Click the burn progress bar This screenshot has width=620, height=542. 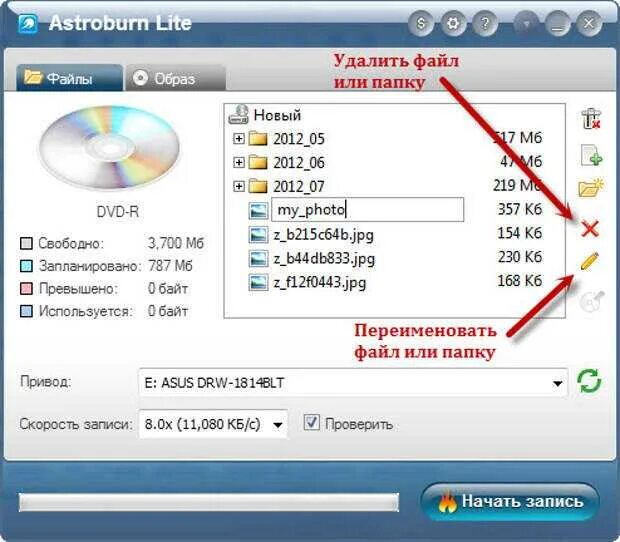(209, 502)
